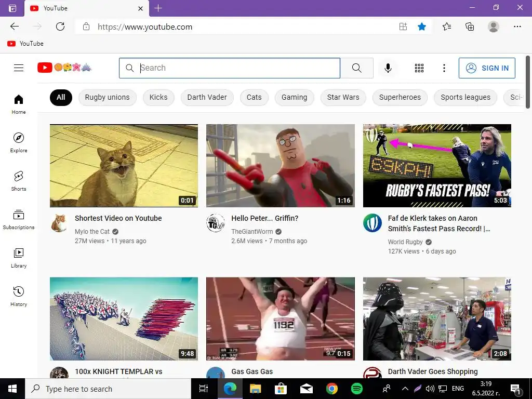532x399 pixels.
Task: Refresh the page with the reload icon
Action: coord(60,26)
